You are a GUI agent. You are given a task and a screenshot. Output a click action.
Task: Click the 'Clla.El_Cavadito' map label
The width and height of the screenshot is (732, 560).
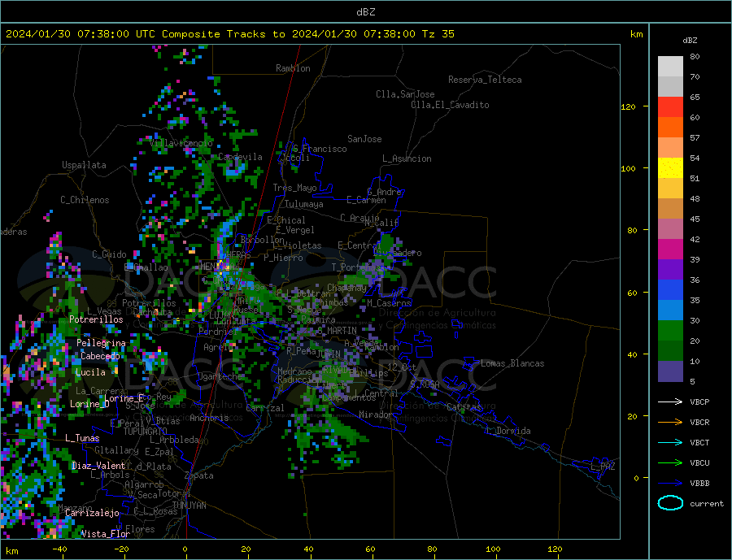pos(450,105)
